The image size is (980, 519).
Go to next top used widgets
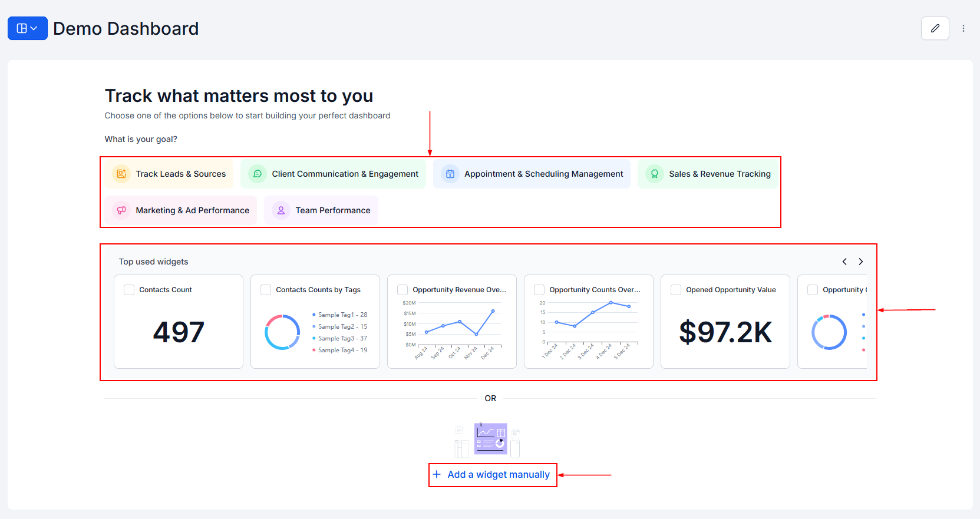(x=861, y=262)
